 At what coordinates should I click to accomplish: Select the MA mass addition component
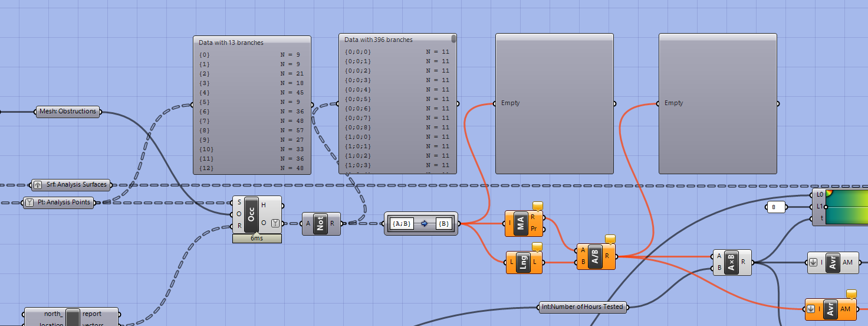pyautogui.click(x=521, y=224)
